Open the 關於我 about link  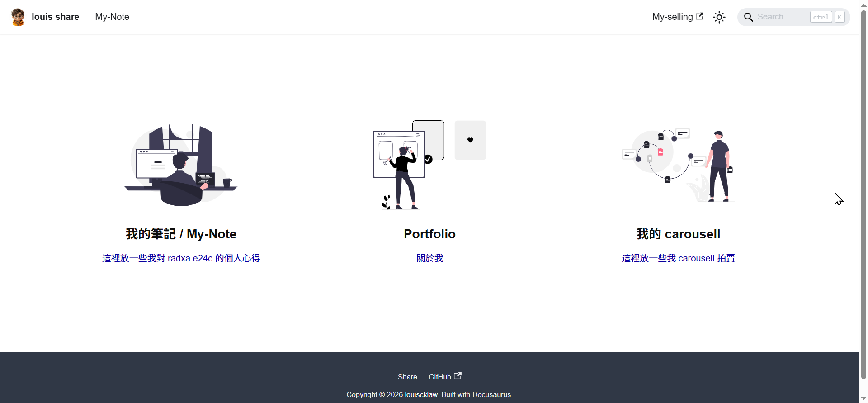point(429,258)
